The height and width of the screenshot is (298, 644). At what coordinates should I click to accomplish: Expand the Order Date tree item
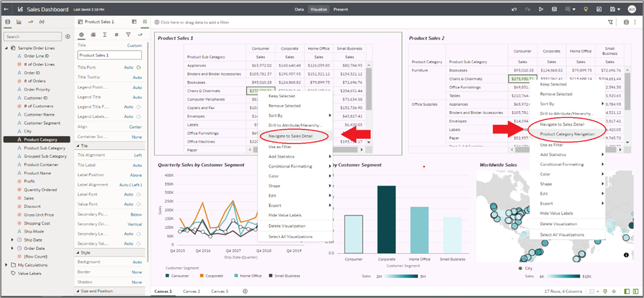click(x=12, y=249)
